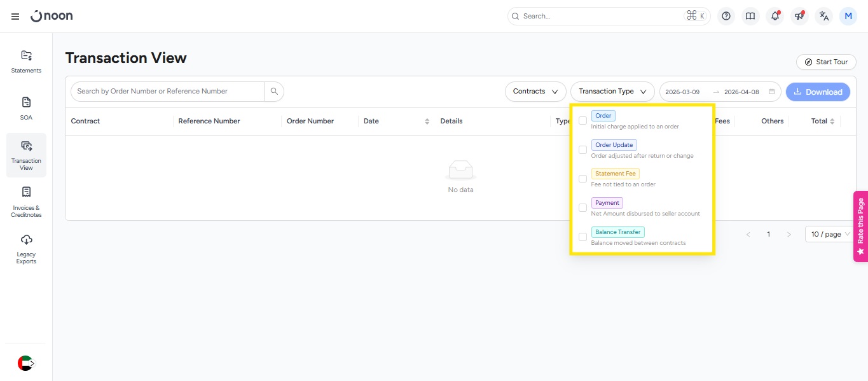Open Invoices & Creditnotes section
This screenshot has height=381, width=868.
point(26,202)
